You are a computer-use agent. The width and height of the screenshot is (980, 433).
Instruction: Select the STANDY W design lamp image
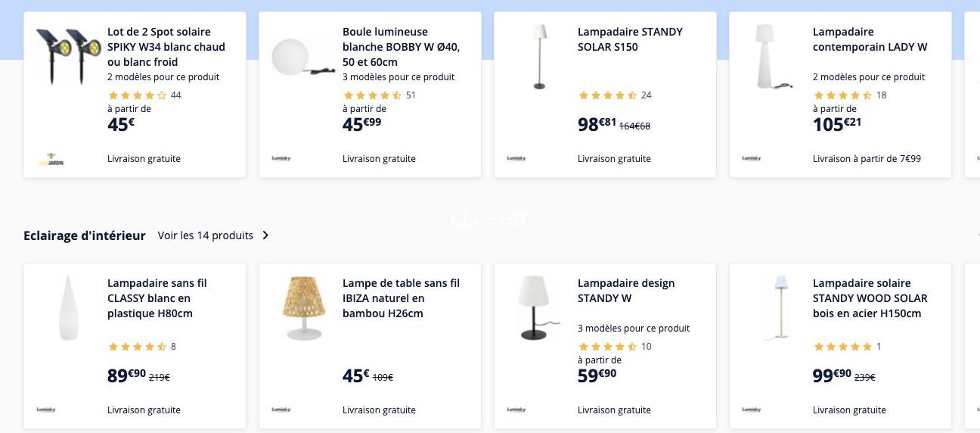click(540, 308)
